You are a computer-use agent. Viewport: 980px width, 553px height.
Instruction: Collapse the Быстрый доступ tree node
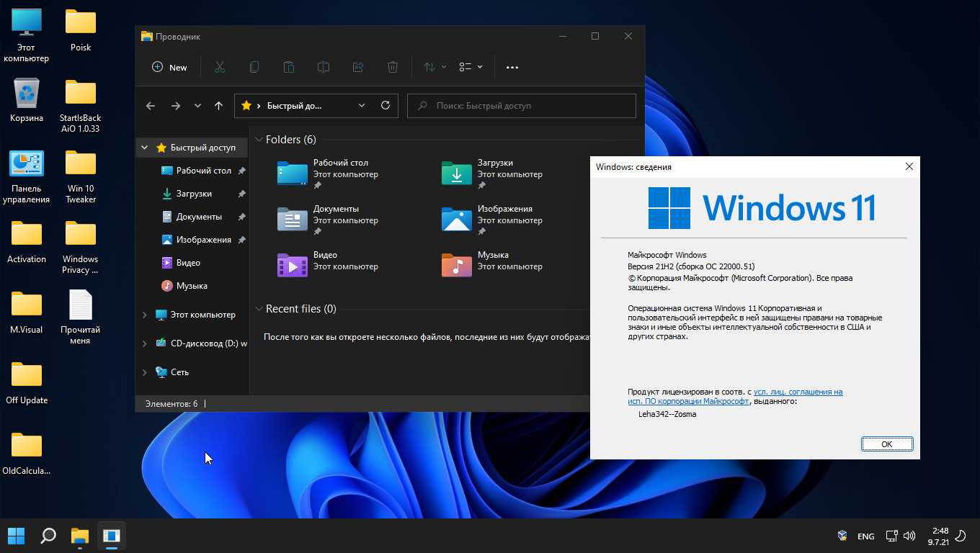(144, 148)
